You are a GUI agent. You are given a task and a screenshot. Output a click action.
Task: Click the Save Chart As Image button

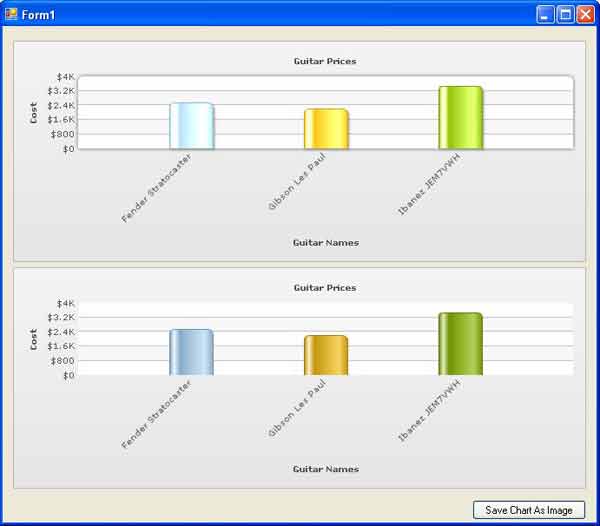[528, 510]
